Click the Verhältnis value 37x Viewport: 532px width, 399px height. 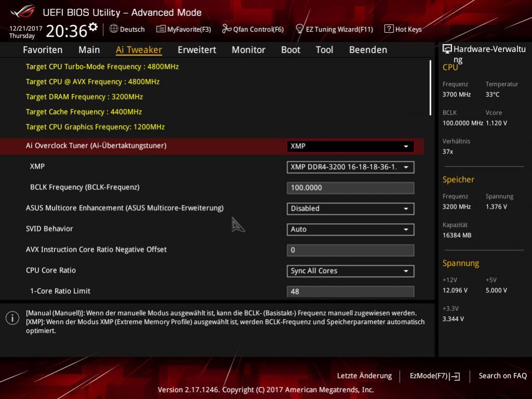pyautogui.click(x=448, y=152)
